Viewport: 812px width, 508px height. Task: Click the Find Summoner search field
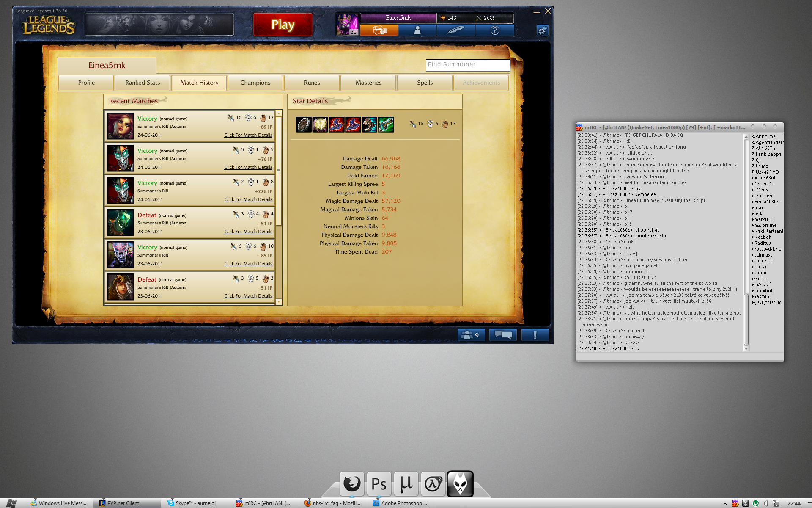(x=467, y=65)
